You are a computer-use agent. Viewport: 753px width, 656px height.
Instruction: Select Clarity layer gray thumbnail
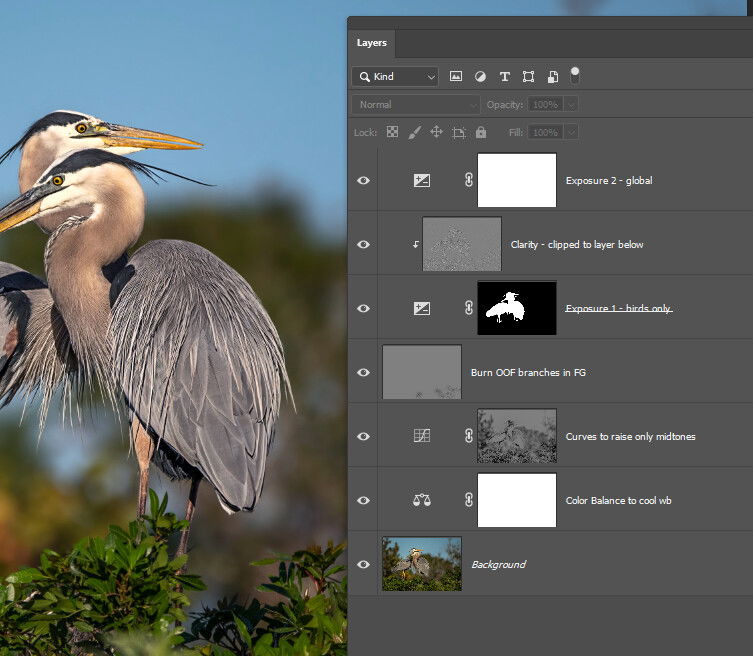click(x=462, y=244)
